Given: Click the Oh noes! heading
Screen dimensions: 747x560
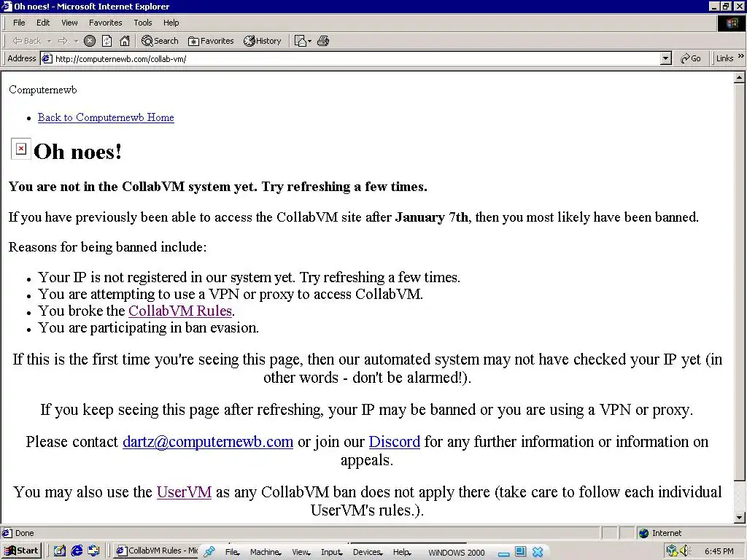Looking at the screenshot, I should coord(77,152).
